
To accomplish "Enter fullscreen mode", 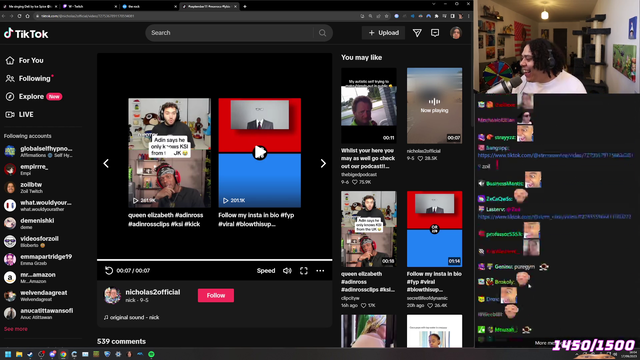I will (x=304, y=271).
